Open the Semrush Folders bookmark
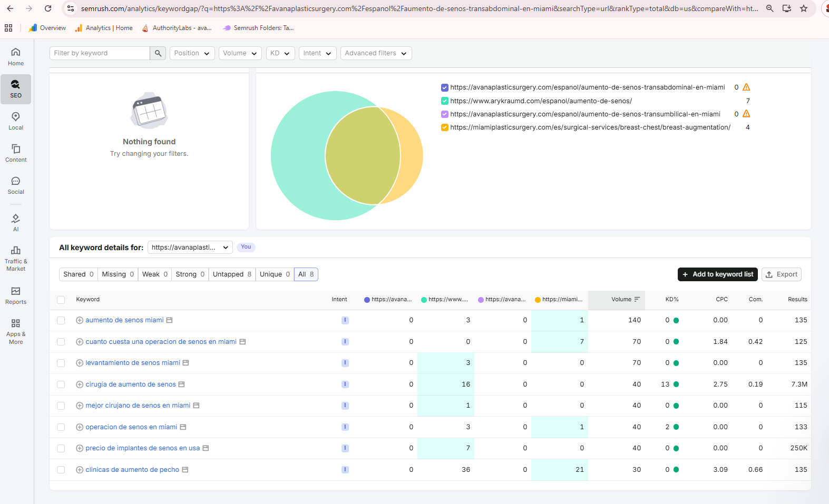This screenshot has height=504, width=829. [258, 28]
